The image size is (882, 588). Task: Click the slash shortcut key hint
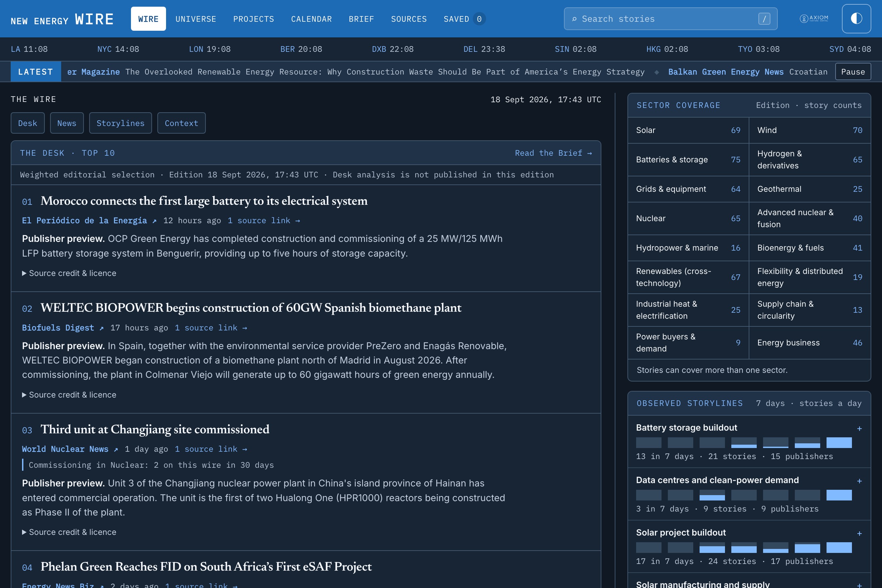(x=764, y=19)
